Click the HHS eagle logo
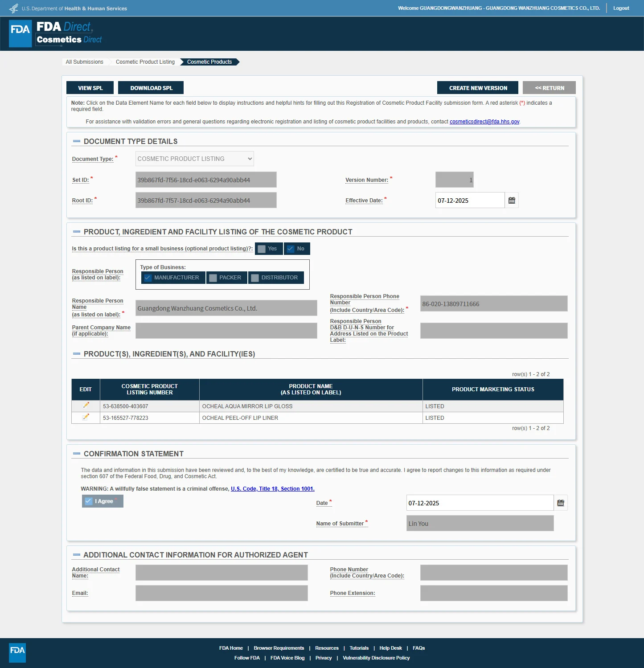Image resolution: width=644 pixels, height=668 pixels. 14,8
